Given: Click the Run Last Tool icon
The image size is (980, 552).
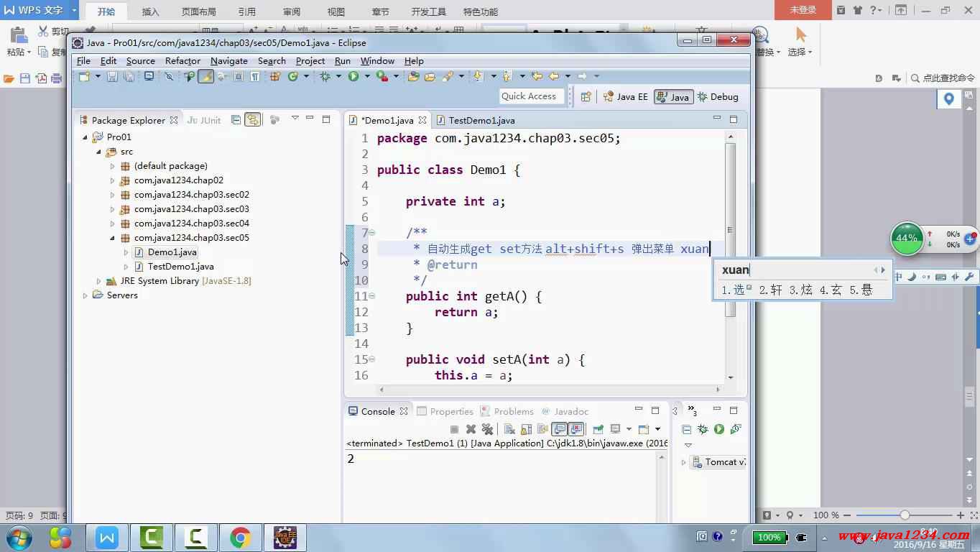Looking at the screenshot, I should tap(382, 76).
